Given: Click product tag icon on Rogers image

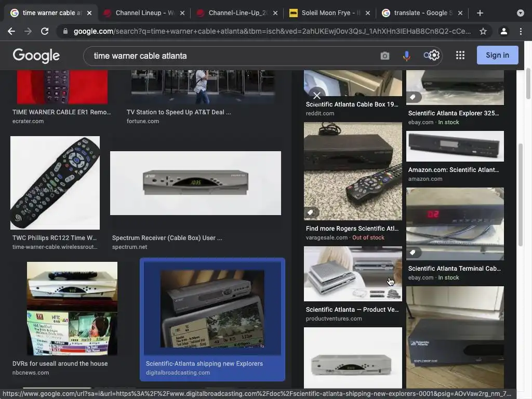Looking at the screenshot, I should click(310, 212).
